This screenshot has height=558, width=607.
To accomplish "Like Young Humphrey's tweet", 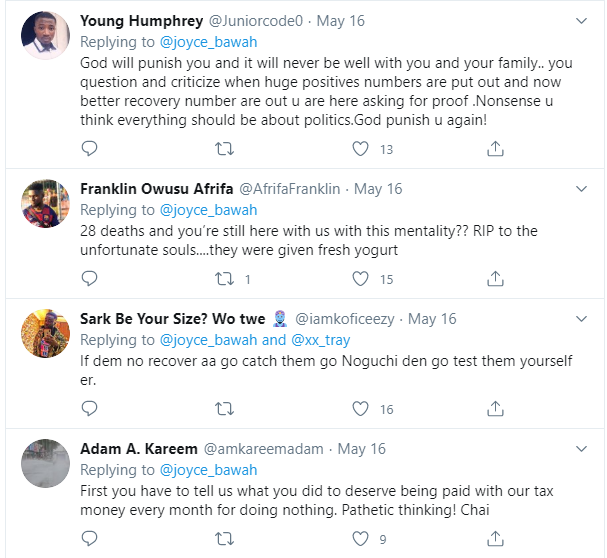I will (x=361, y=149).
